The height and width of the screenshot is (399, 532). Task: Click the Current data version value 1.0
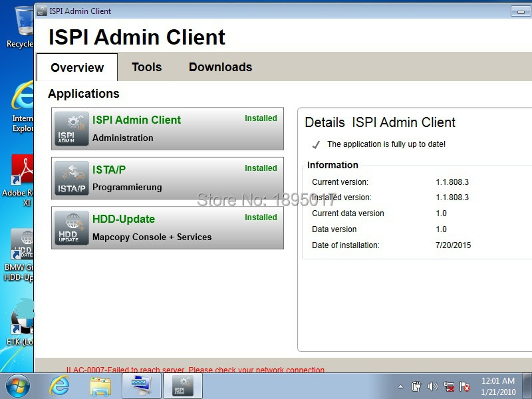click(441, 213)
